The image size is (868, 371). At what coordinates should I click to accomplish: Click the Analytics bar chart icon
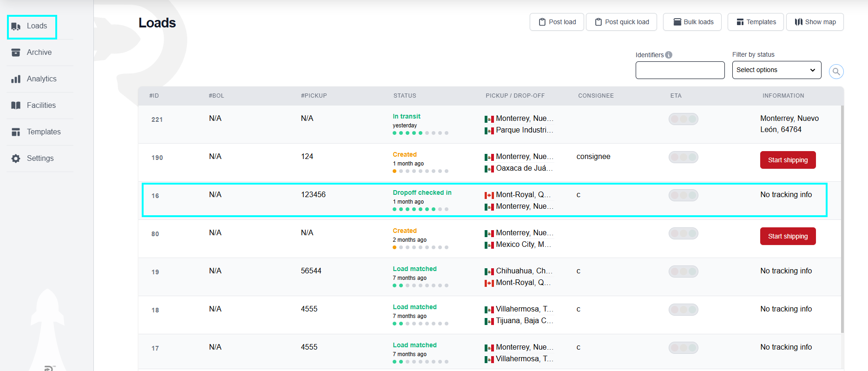(16, 79)
